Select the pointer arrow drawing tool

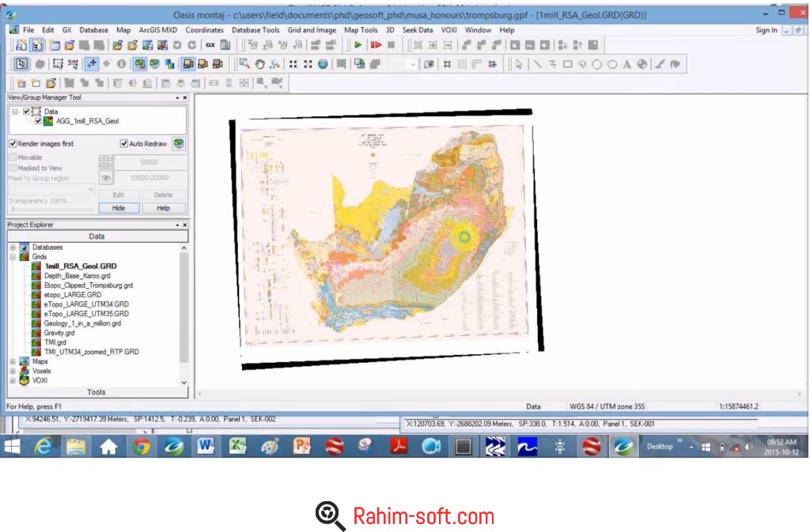519,64
